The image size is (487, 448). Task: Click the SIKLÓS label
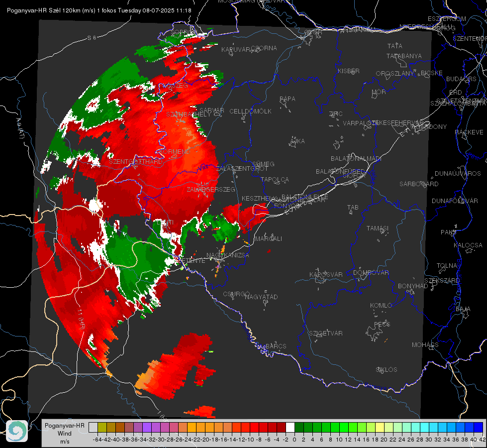click(387, 370)
